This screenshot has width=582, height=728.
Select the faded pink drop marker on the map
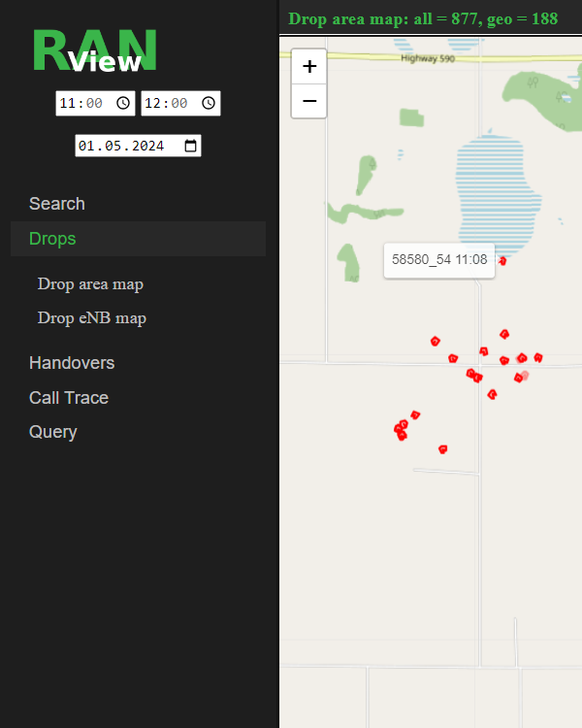525,375
